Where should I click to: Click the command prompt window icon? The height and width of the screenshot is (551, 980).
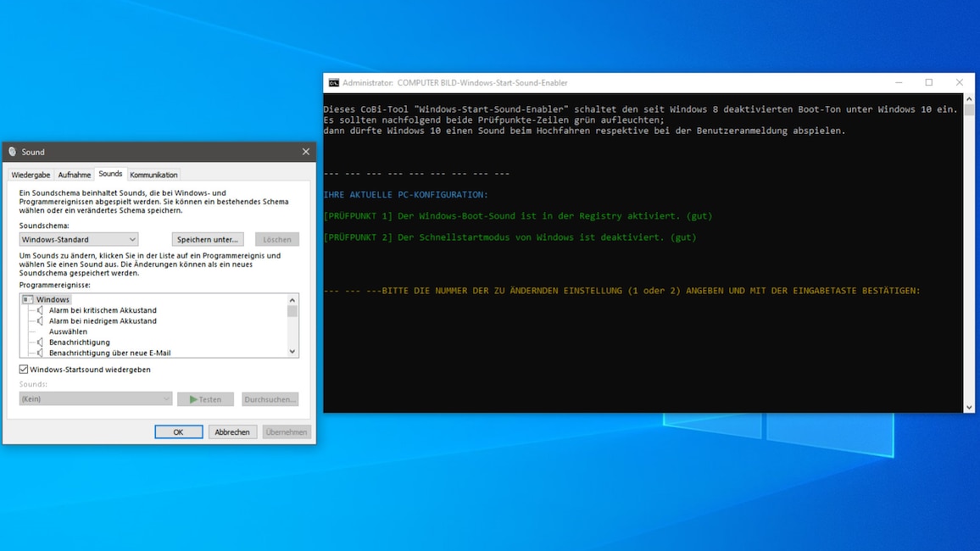(x=334, y=82)
